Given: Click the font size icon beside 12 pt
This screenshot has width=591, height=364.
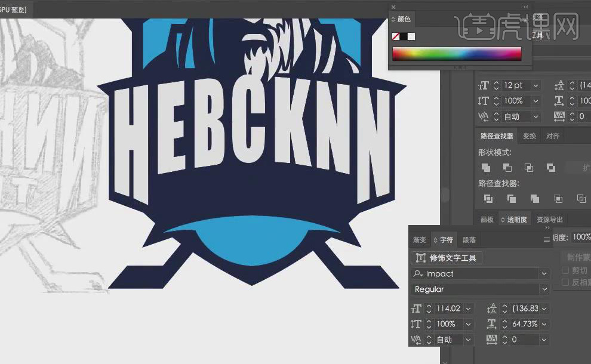Looking at the screenshot, I should [x=483, y=85].
